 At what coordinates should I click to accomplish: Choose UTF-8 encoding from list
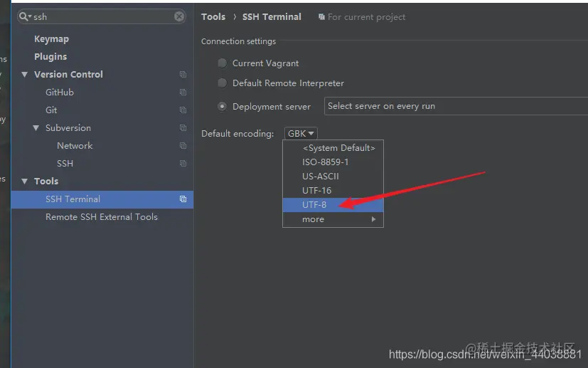click(333, 205)
